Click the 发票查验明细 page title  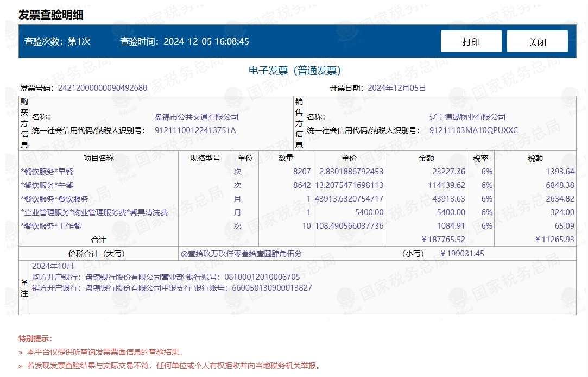click(x=51, y=15)
